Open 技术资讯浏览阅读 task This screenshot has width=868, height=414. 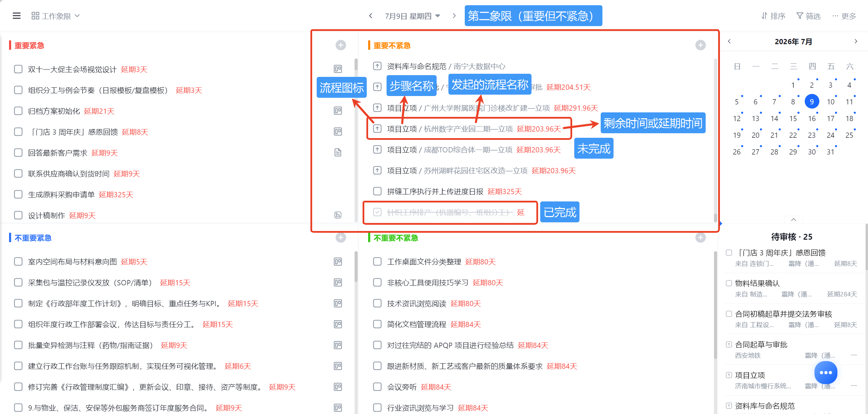tap(416, 303)
